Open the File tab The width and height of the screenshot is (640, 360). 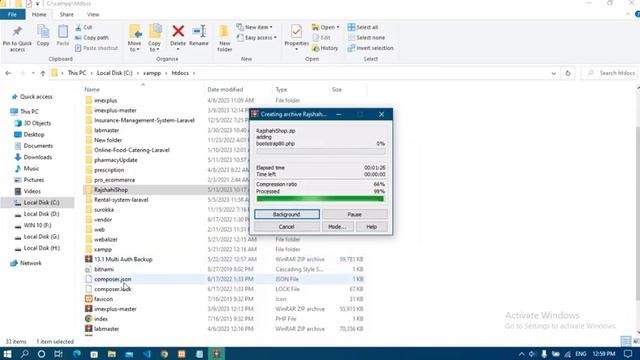[x=12, y=14]
